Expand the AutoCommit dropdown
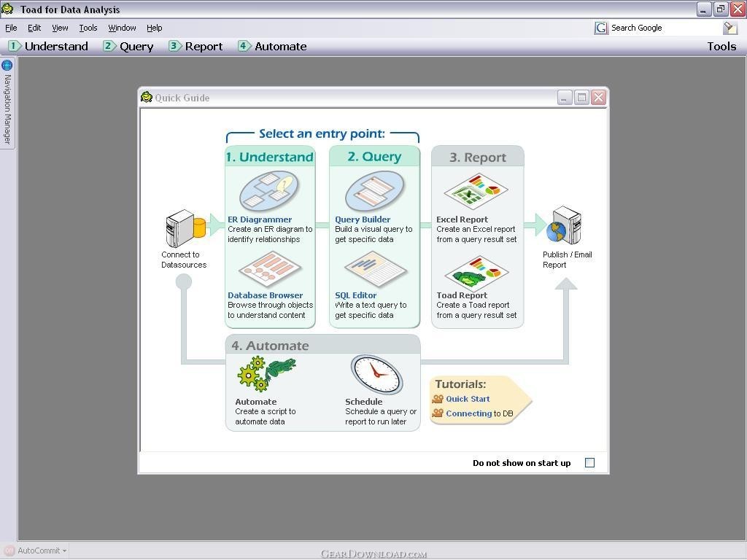This screenshot has height=560, width=747. pyautogui.click(x=64, y=551)
